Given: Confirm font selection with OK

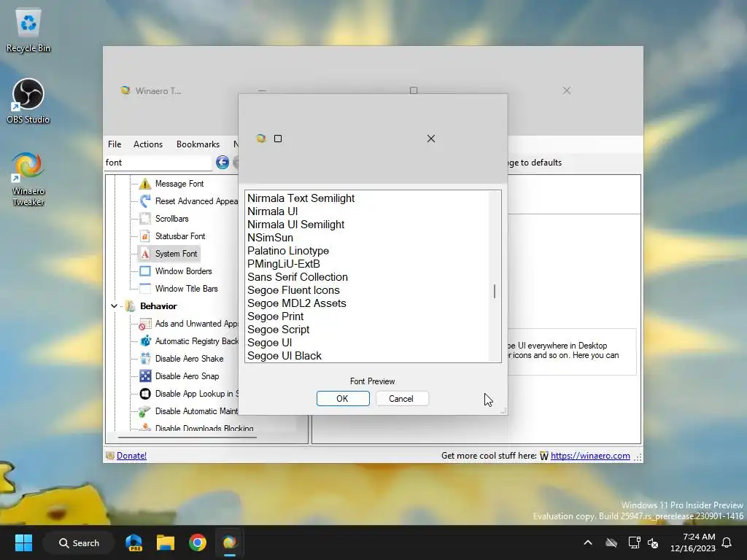Looking at the screenshot, I should pyautogui.click(x=343, y=399).
